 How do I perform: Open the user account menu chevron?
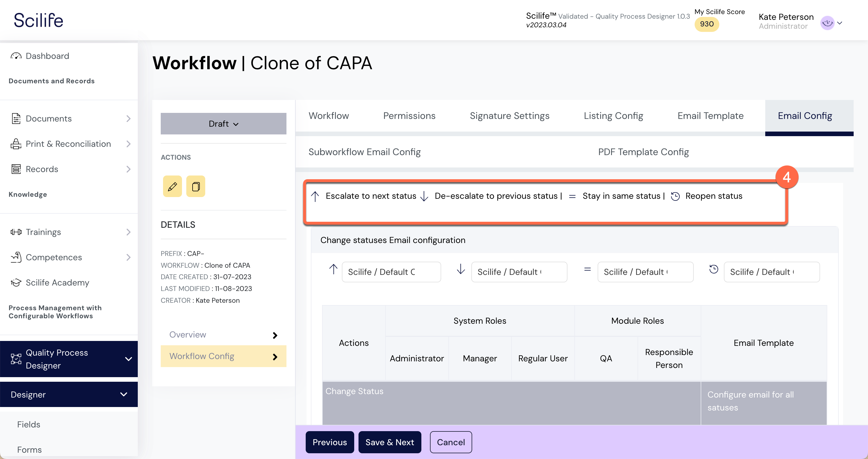(x=840, y=23)
